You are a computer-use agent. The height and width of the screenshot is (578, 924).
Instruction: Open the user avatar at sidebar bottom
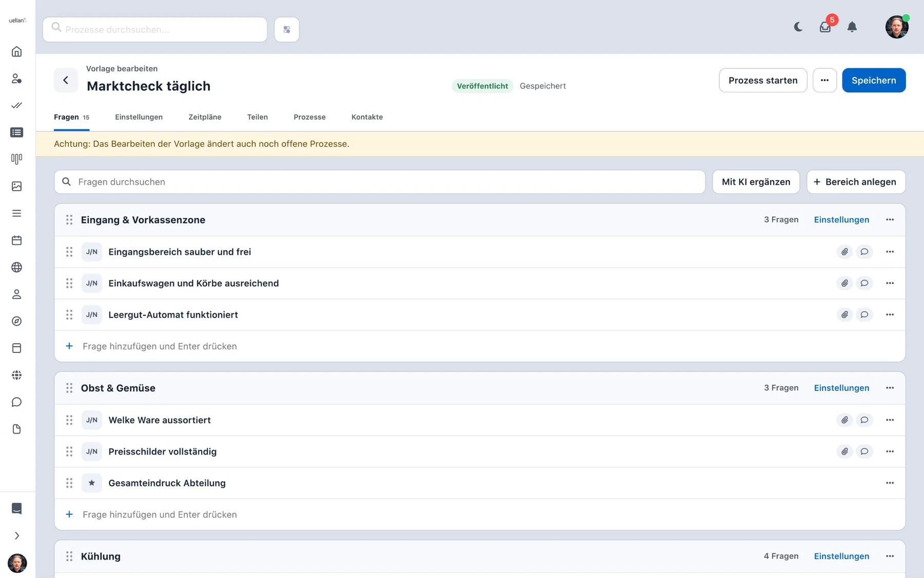pos(17,563)
